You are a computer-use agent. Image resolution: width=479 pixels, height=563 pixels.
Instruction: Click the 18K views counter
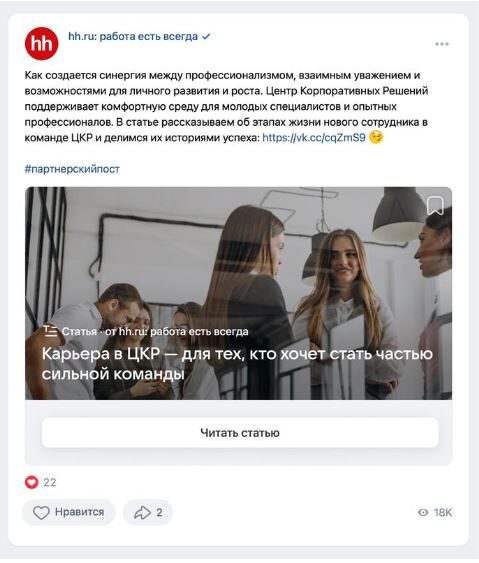point(443,512)
